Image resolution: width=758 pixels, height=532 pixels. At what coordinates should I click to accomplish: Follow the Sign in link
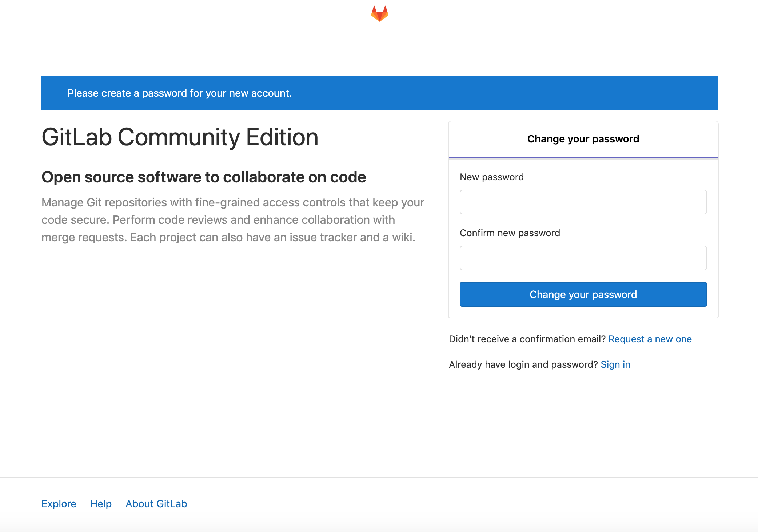(x=615, y=364)
